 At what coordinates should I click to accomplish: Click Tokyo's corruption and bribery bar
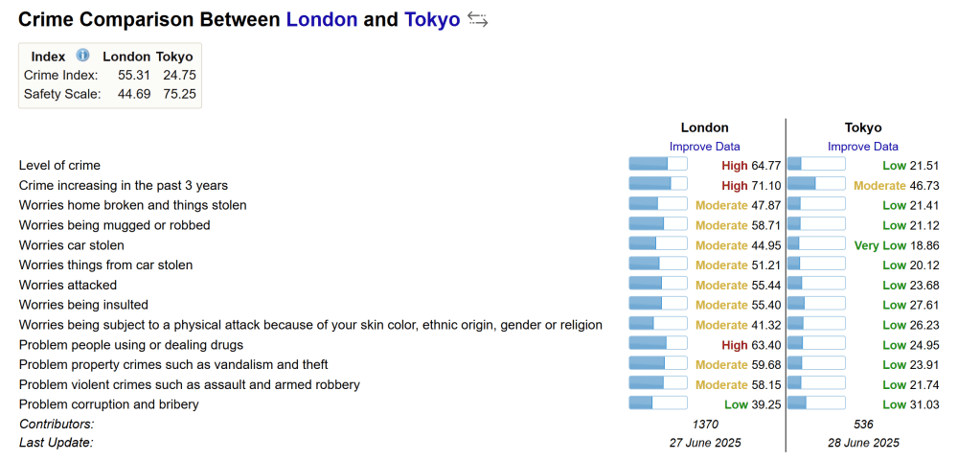(x=816, y=403)
